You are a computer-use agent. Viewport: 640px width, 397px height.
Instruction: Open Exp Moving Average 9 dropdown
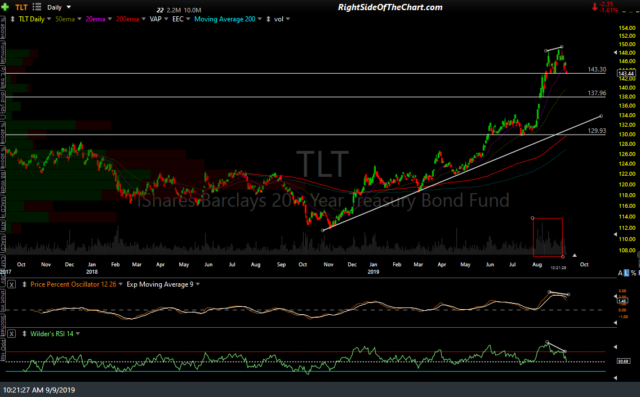click(x=198, y=284)
